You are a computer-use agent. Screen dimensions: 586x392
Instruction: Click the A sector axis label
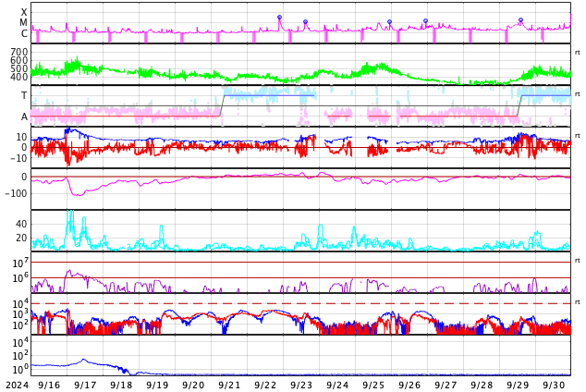pyautogui.click(x=24, y=117)
